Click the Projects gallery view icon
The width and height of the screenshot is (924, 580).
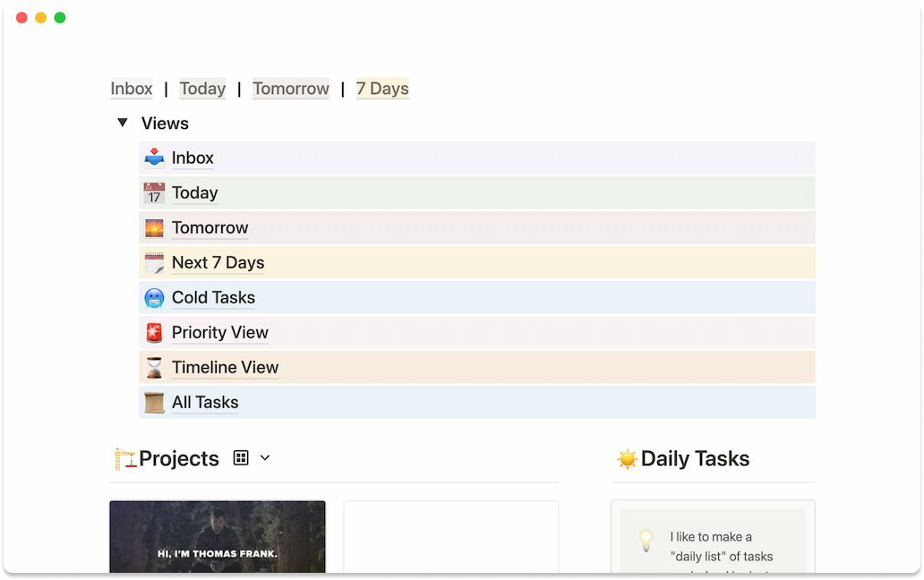tap(241, 457)
